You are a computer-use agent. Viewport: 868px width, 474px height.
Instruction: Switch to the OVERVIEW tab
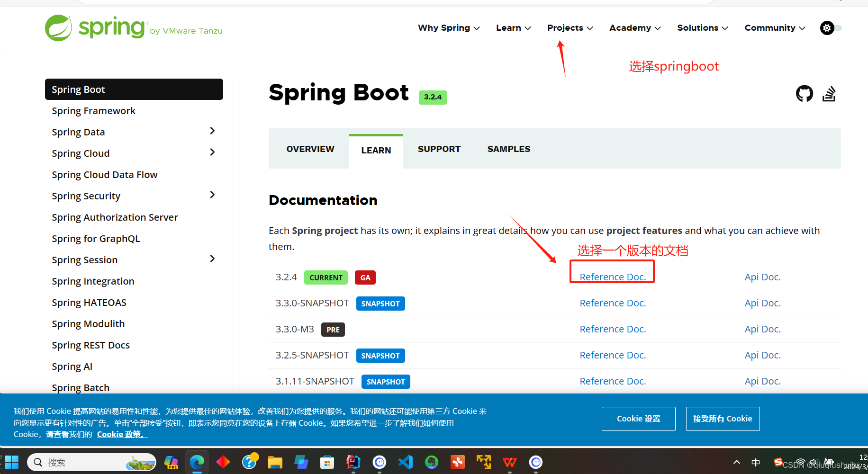[x=310, y=149]
